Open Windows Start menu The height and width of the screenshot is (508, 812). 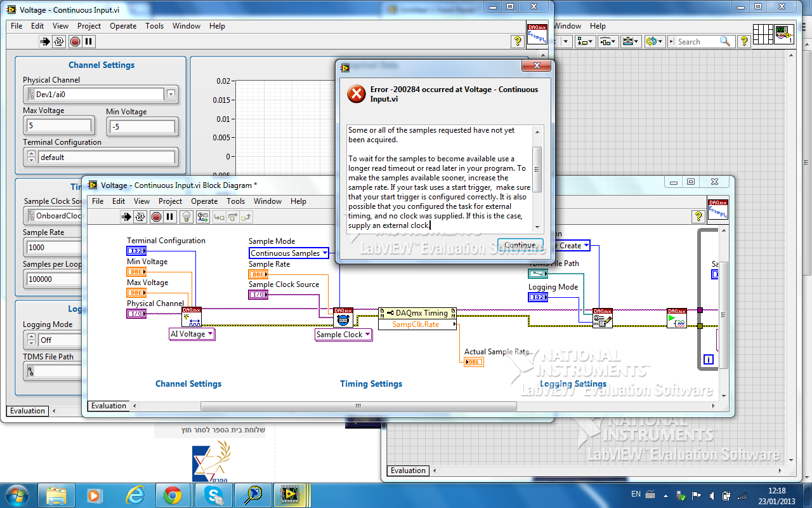[x=16, y=495]
